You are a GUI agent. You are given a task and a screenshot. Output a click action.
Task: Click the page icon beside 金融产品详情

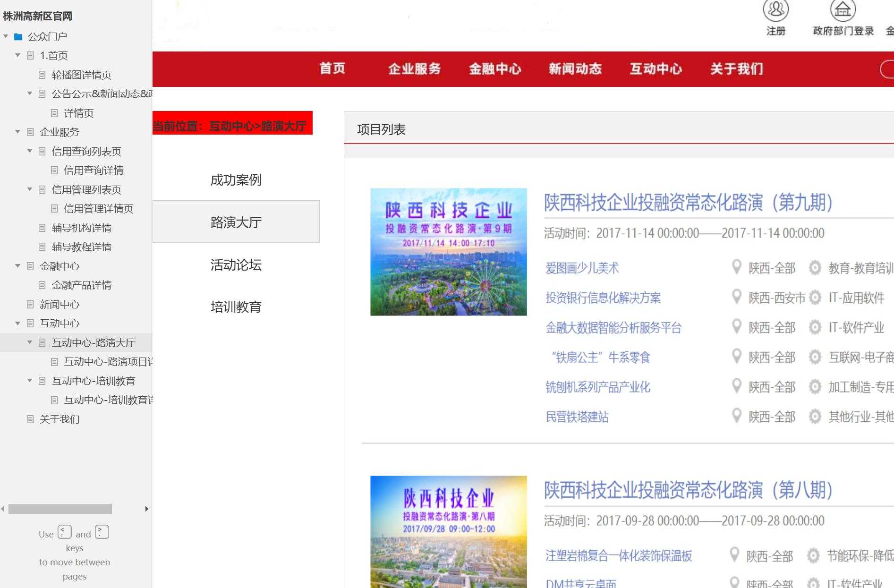point(43,285)
